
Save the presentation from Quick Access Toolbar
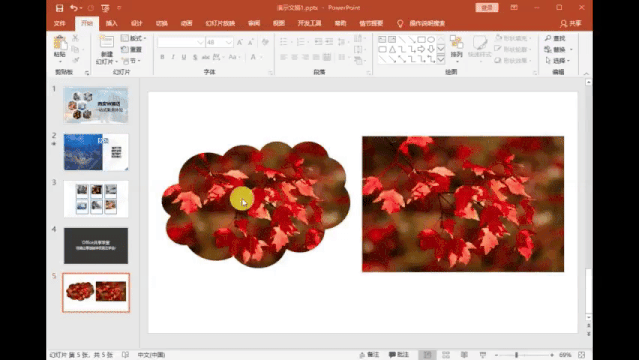(59, 8)
